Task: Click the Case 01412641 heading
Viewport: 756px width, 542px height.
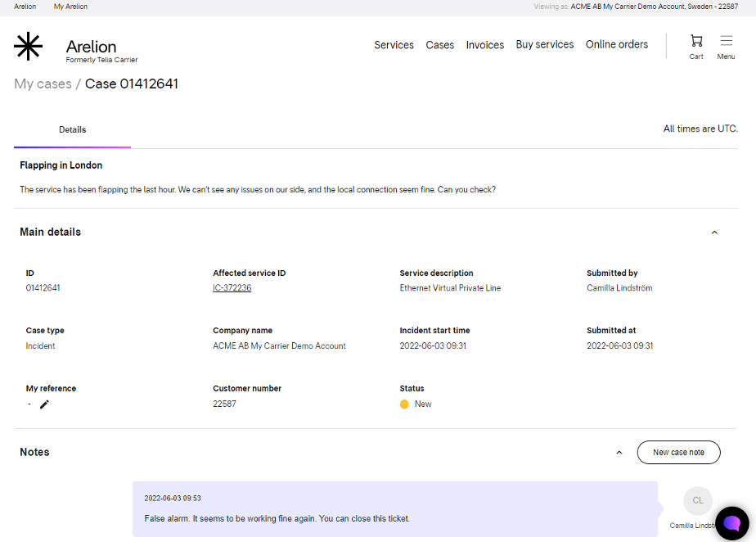Action: 132,84
